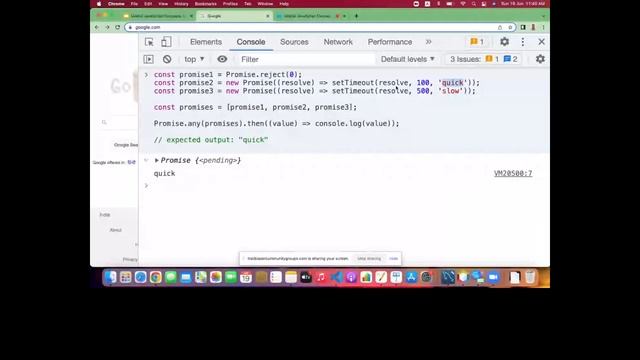The height and width of the screenshot is (360, 640).
Task: Open a new browser tab with plus
Action: tap(356, 16)
